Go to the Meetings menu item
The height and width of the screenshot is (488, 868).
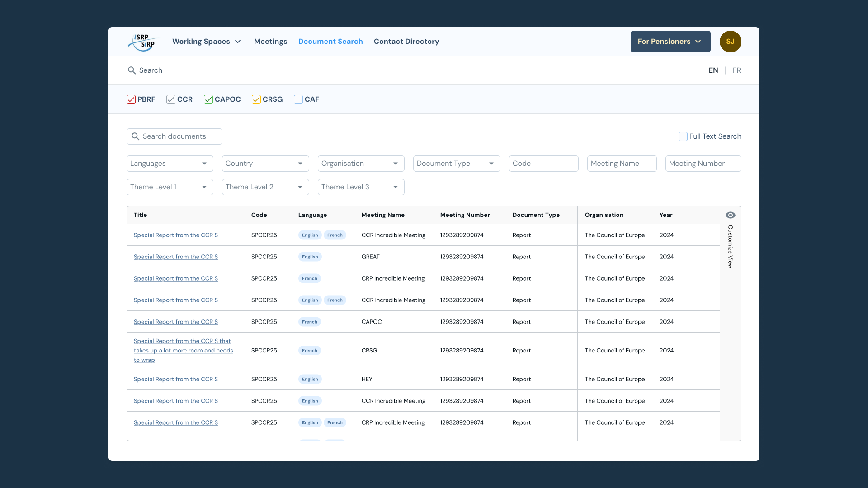pos(270,42)
